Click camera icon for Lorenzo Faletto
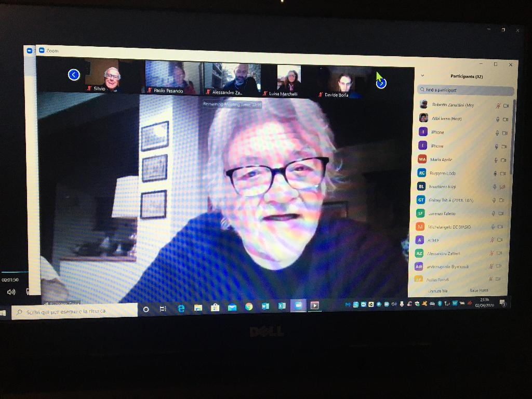The height and width of the screenshot is (399, 532). click(x=501, y=214)
